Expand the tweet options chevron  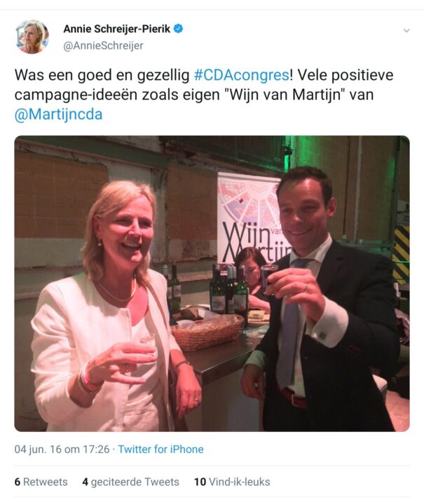[x=406, y=31]
